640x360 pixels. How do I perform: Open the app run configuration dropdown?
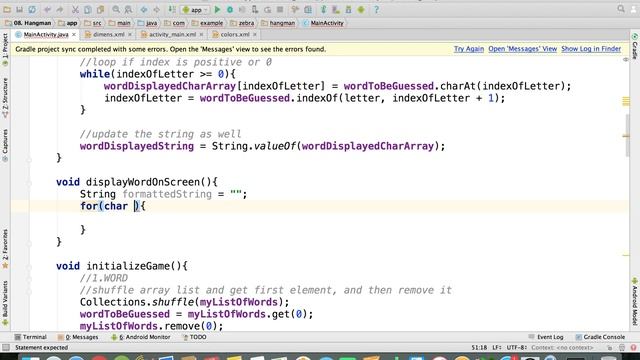195,9
